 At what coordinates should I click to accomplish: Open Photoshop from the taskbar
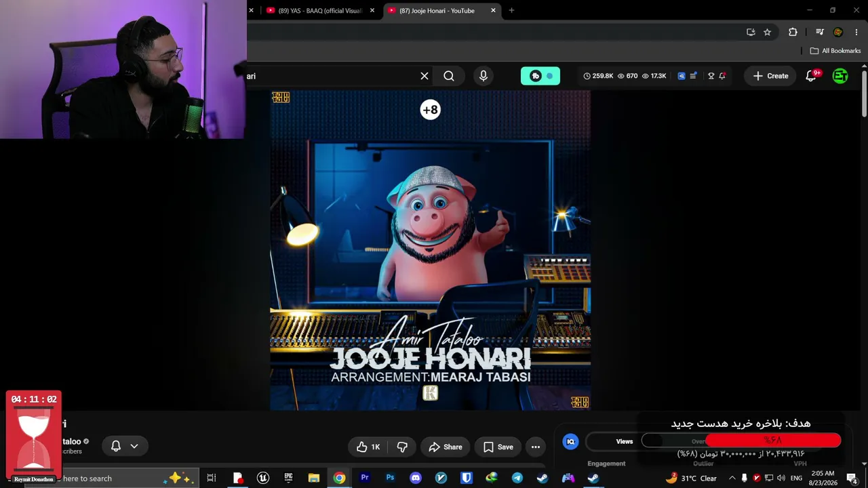(x=390, y=479)
